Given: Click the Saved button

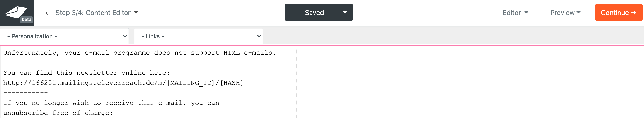Looking at the screenshot, I should tap(314, 13).
